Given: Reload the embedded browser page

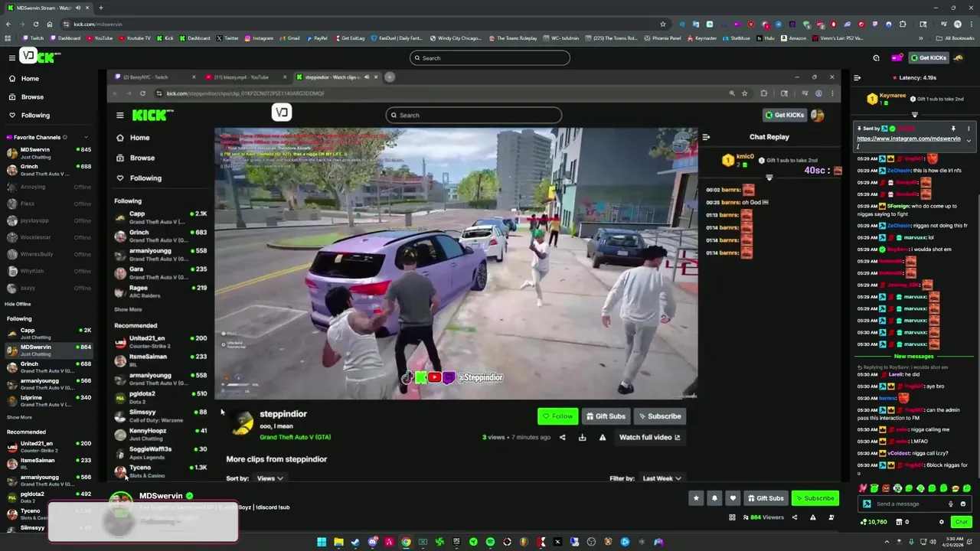Looking at the screenshot, I should click(x=142, y=93).
